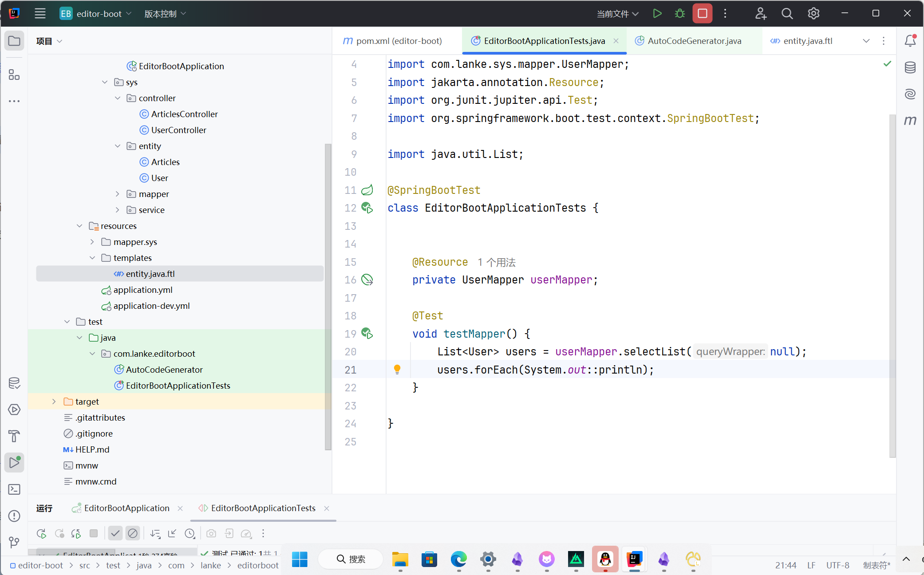Rerun tests in Run panel toolbar

pos(42,533)
